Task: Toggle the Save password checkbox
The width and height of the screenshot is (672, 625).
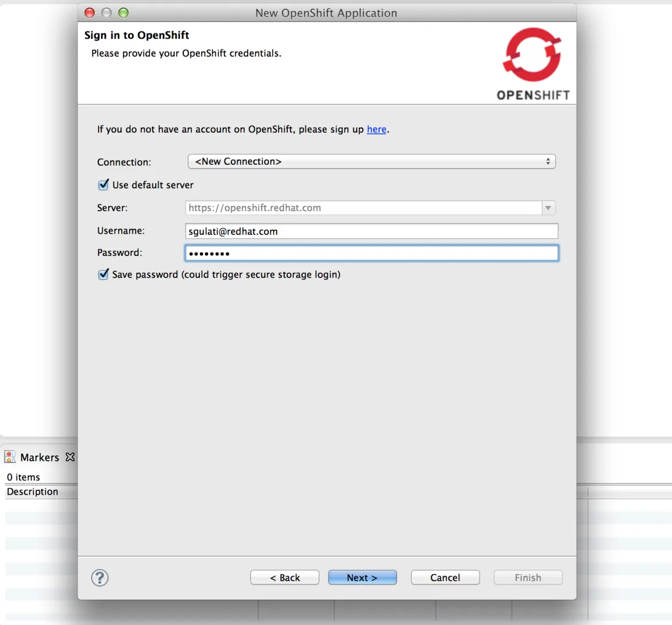Action: click(x=103, y=274)
